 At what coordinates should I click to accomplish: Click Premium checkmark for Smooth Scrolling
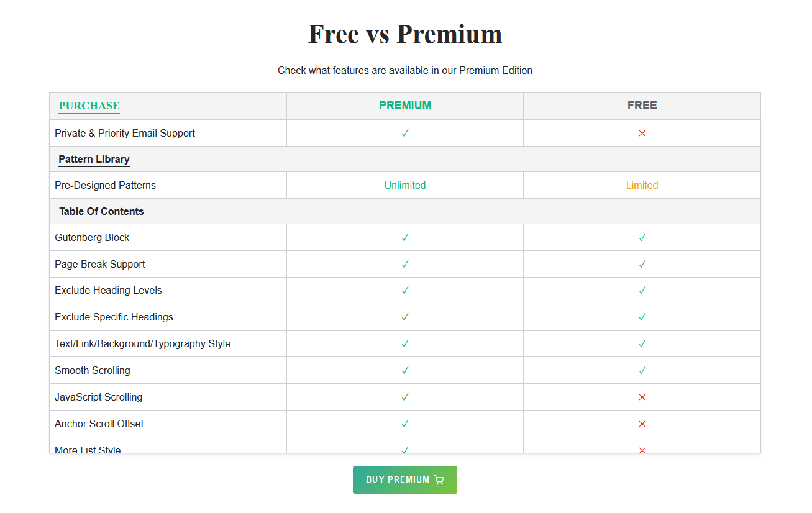pos(405,370)
